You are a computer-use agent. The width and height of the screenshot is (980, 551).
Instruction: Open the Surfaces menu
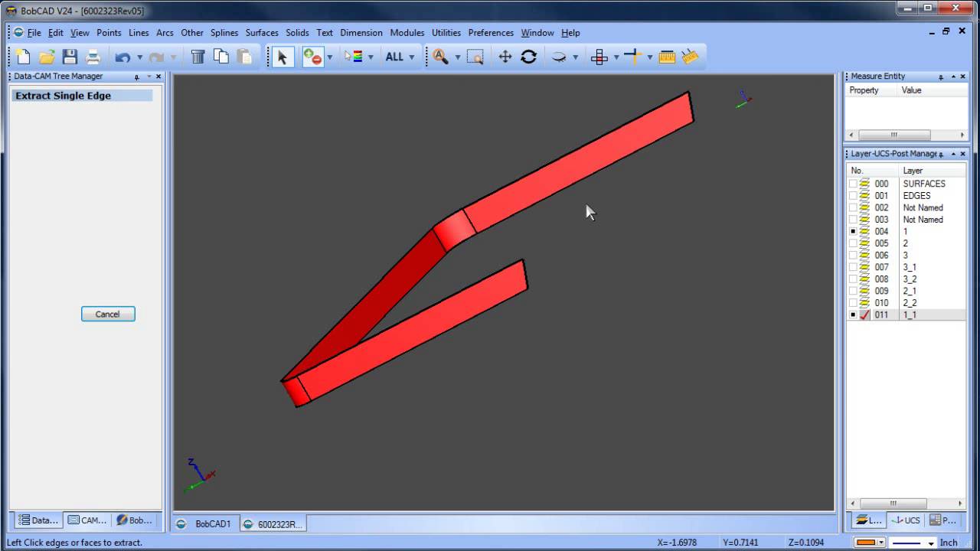coord(262,33)
